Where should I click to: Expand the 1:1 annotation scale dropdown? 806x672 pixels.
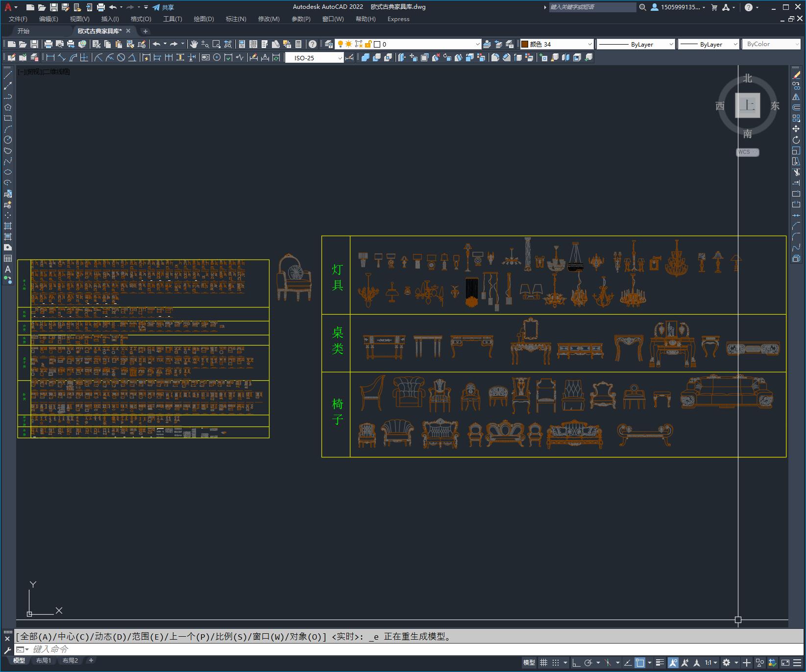click(711, 663)
